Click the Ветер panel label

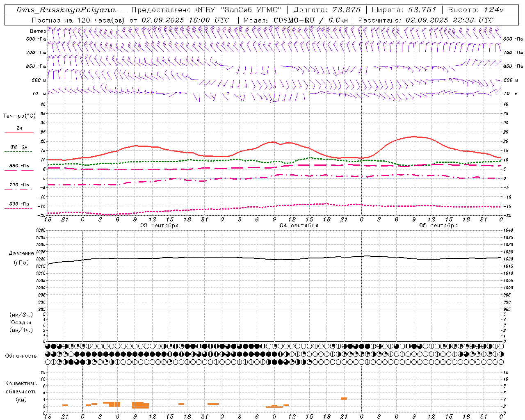pos(38,31)
